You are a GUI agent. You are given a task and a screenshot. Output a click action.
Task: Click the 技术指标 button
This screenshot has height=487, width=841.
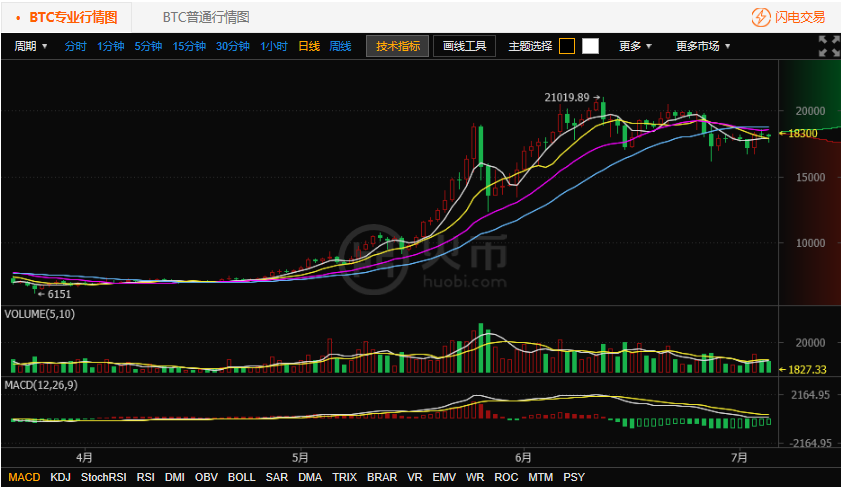[399, 46]
